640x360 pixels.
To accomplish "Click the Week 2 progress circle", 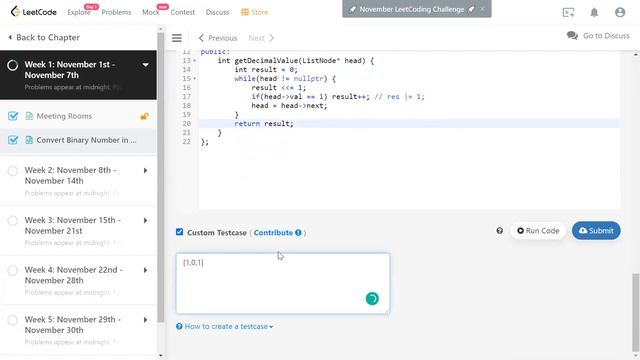I will point(13,171).
